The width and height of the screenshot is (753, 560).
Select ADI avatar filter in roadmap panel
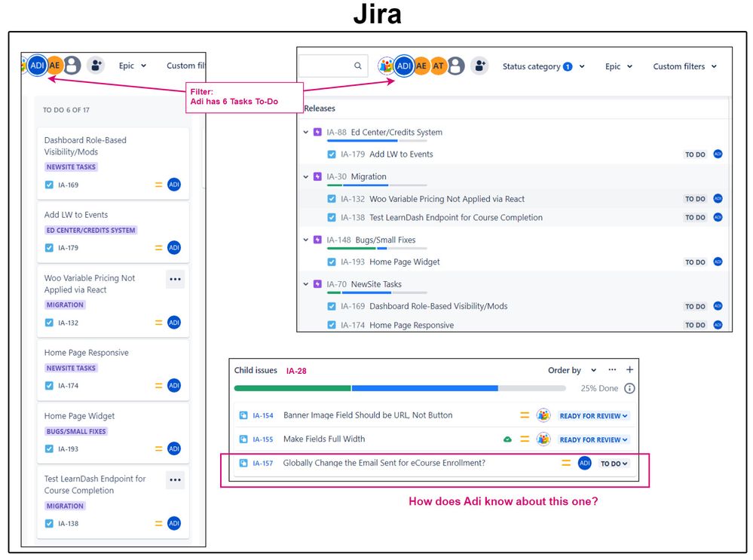tap(404, 66)
